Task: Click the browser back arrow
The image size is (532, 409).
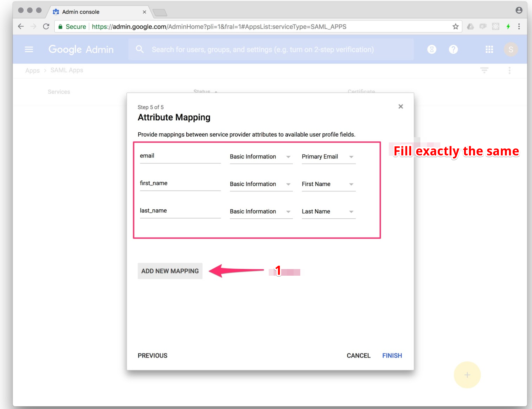Action: pos(21,27)
